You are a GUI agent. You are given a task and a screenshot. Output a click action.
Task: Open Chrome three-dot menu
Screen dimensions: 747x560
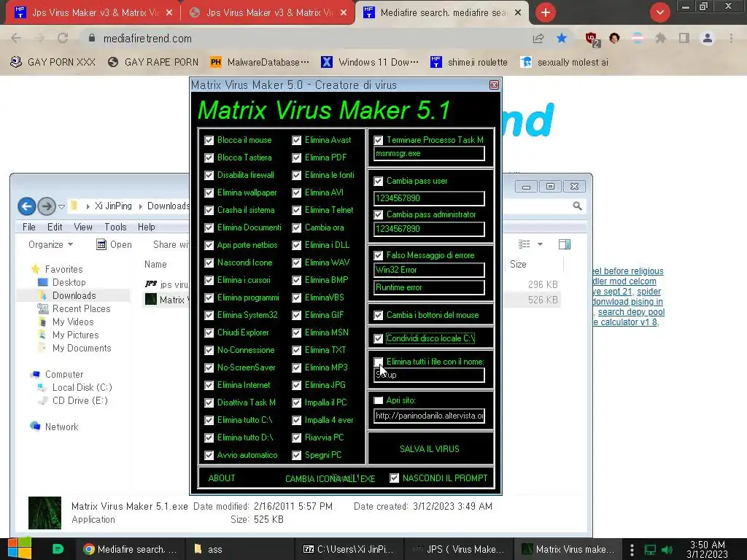coord(731,38)
